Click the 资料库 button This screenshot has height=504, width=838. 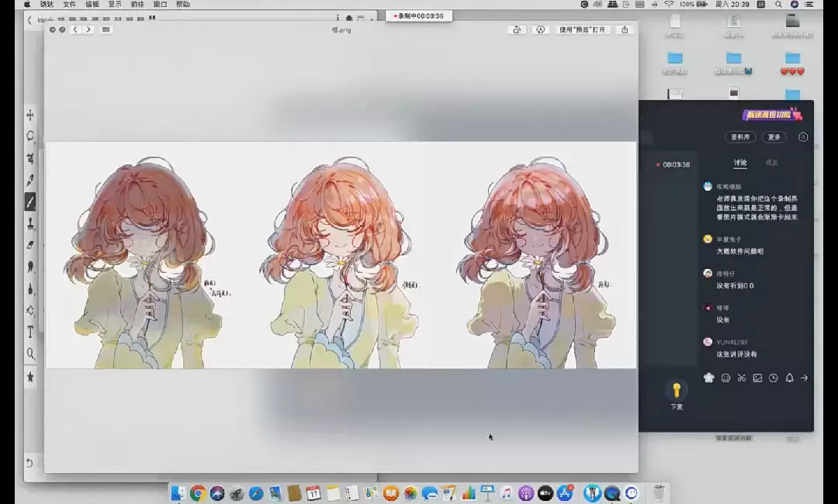(x=739, y=137)
